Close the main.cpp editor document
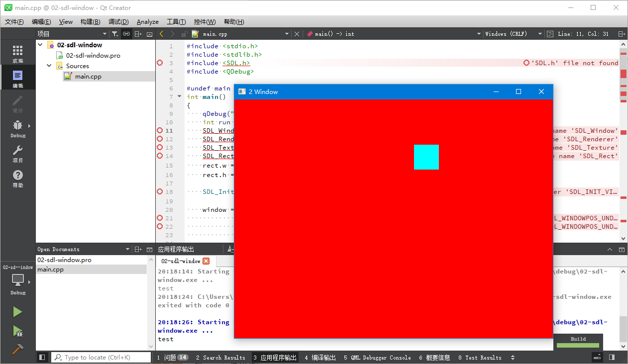The height and width of the screenshot is (364, 628). pos(297,34)
